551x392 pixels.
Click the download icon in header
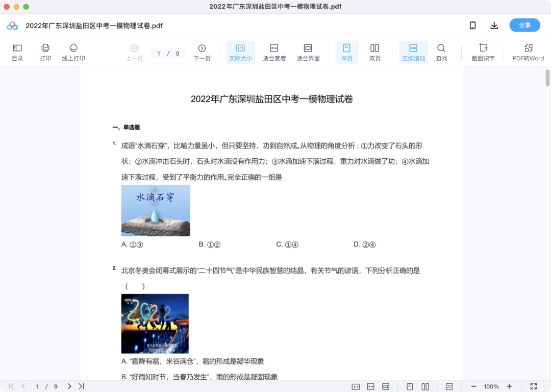[494, 26]
